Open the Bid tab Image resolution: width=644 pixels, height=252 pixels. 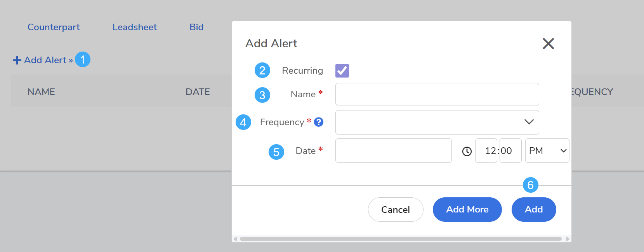pyautogui.click(x=196, y=27)
